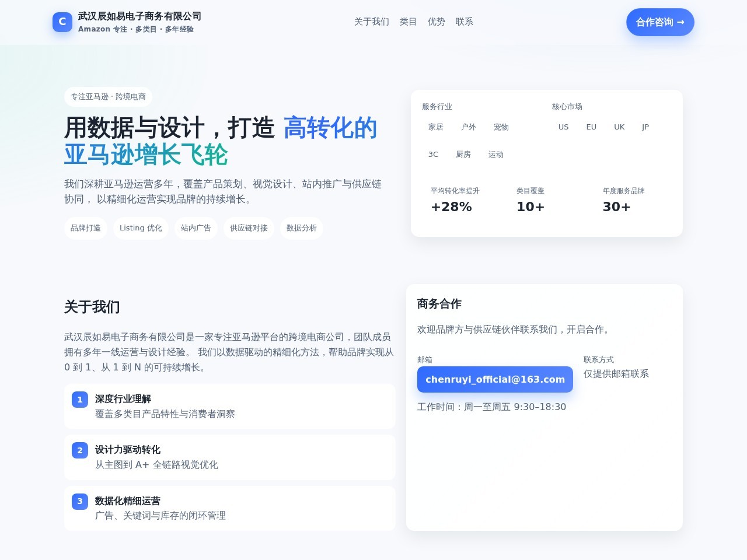Click the 亚马逊增长飞轮 headline text
Image resolution: width=747 pixels, height=560 pixels.
pos(146,155)
